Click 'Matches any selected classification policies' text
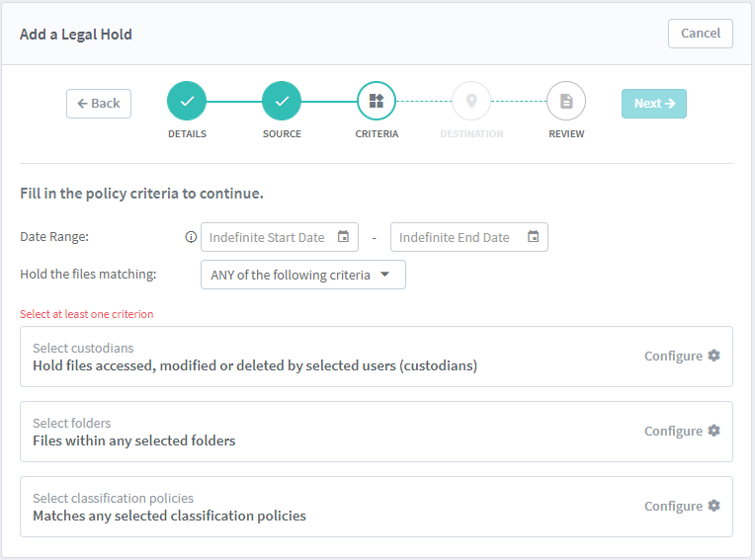 [x=170, y=516]
